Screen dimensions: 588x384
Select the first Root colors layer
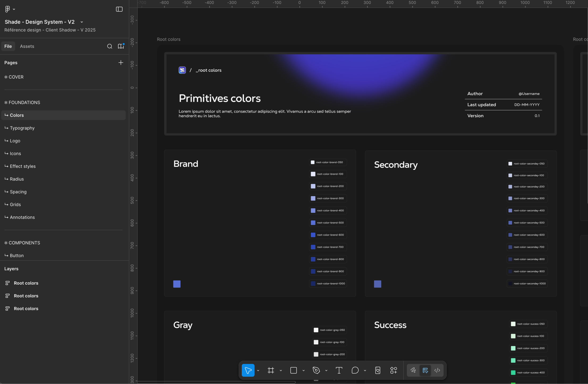[x=26, y=283]
